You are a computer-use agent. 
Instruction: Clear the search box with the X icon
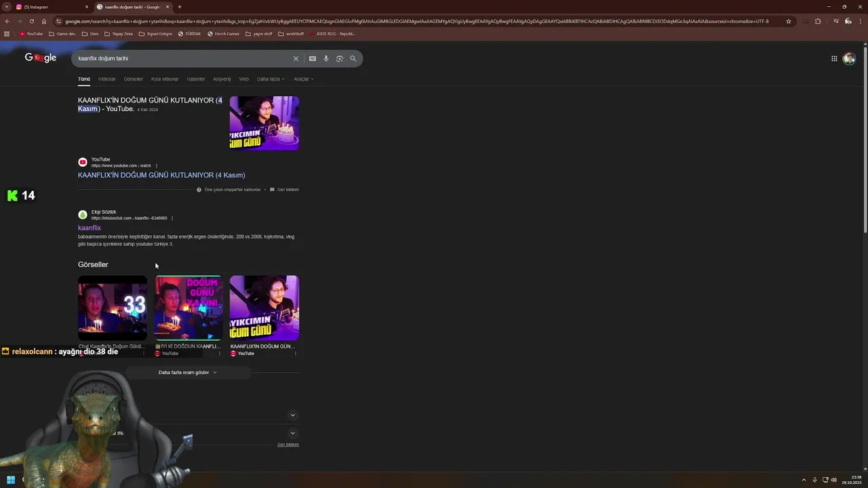(296, 58)
